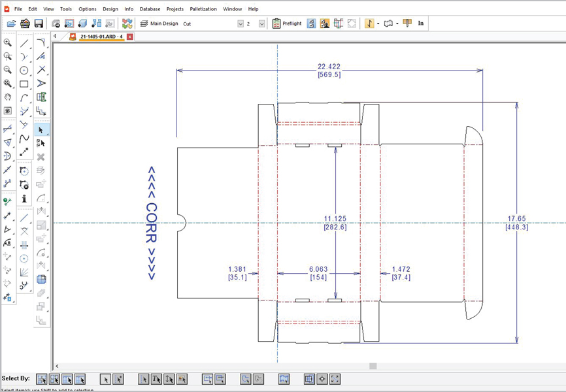Click the Information 'i' tool icon
This screenshot has width=566, height=392.
(x=24, y=199)
